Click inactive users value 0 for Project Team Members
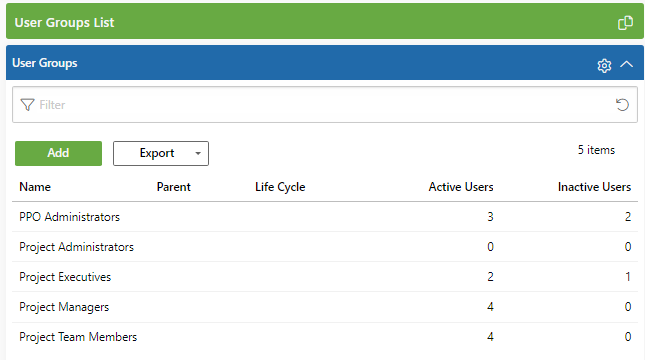This screenshot has height=360, width=646. point(628,337)
